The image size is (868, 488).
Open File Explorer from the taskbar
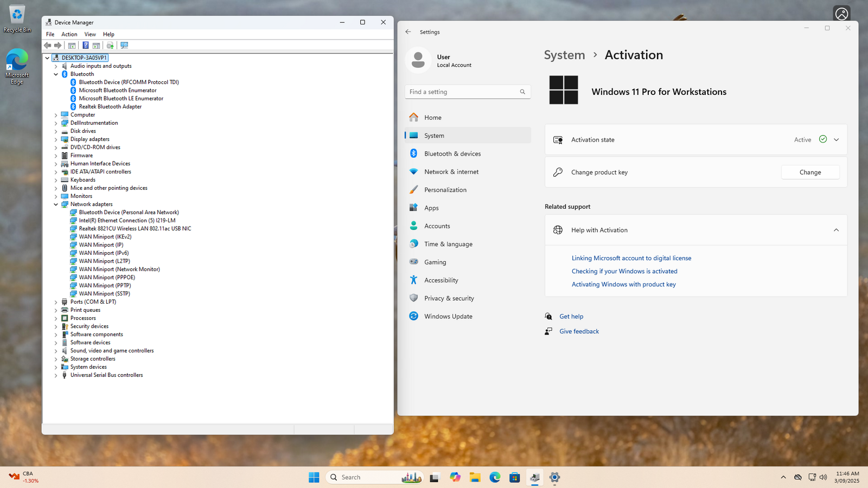[x=475, y=477]
